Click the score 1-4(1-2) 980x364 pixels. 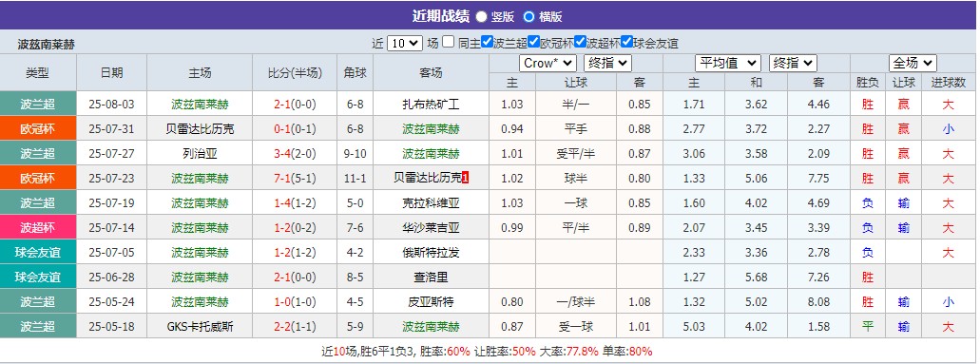tap(295, 203)
